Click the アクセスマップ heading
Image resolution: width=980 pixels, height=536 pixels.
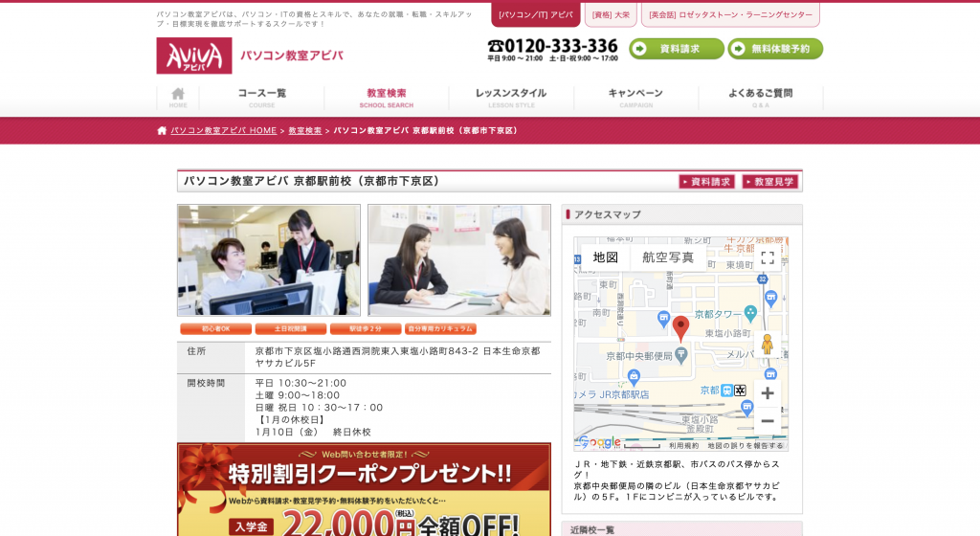tap(608, 214)
